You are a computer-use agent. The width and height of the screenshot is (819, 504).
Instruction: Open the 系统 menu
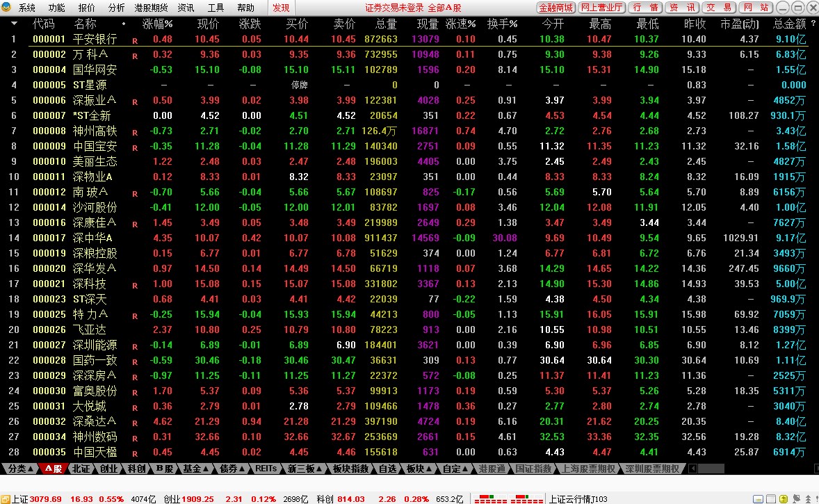pyautogui.click(x=27, y=8)
